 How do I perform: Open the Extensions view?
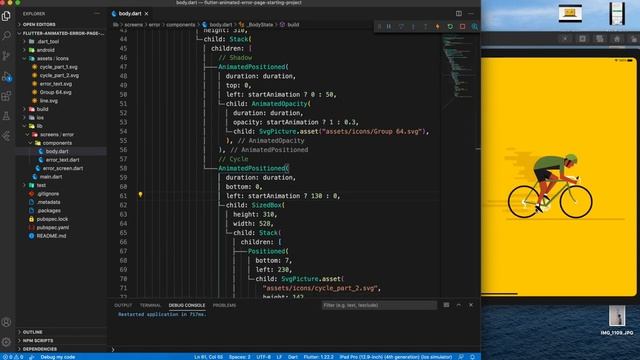pos(6,96)
